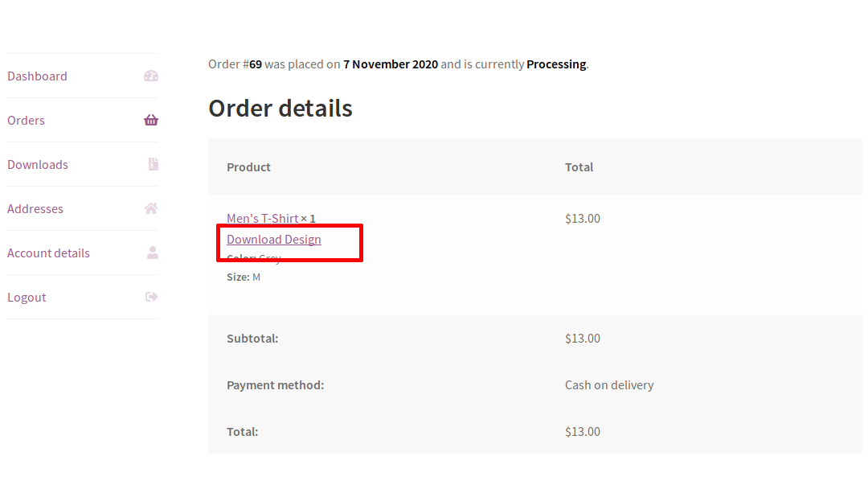Click the Orders shopping basket icon
The width and height of the screenshot is (868, 489).
(x=151, y=120)
